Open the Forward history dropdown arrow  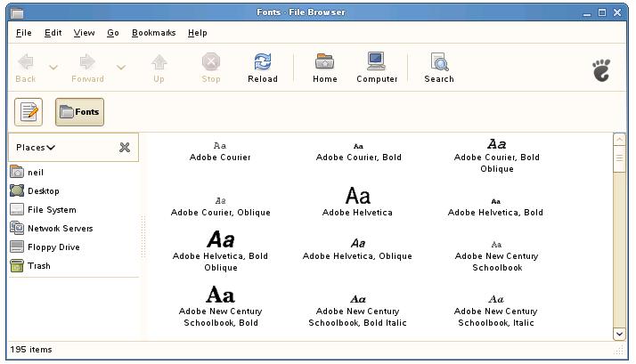(x=121, y=68)
